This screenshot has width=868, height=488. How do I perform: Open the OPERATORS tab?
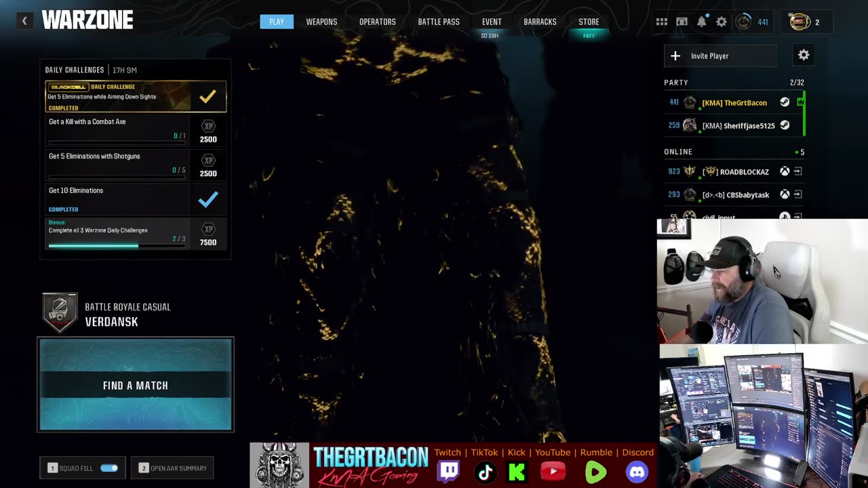378,22
